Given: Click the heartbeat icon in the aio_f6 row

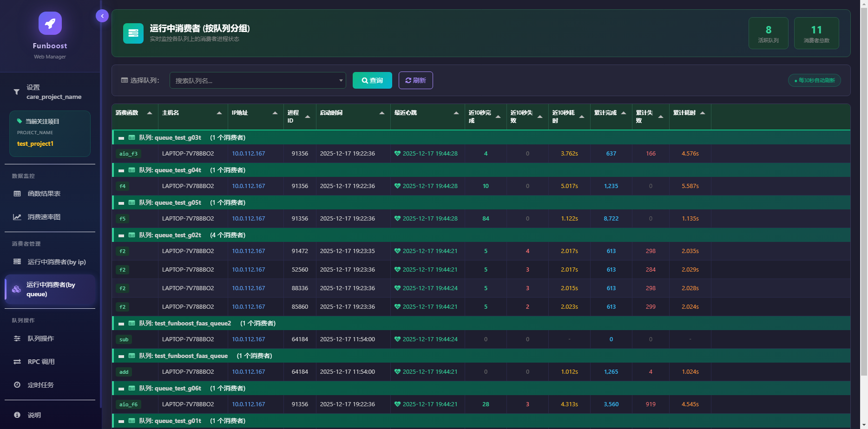Looking at the screenshot, I should click(397, 404).
